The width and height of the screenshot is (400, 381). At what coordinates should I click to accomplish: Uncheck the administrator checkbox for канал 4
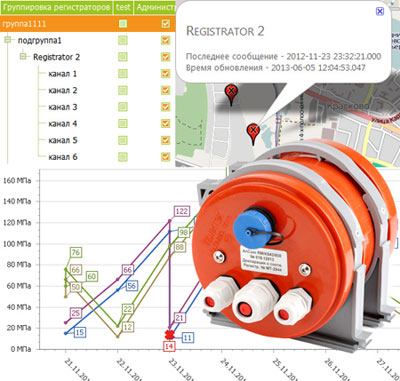pyautogui.click(x=165, y=124)
